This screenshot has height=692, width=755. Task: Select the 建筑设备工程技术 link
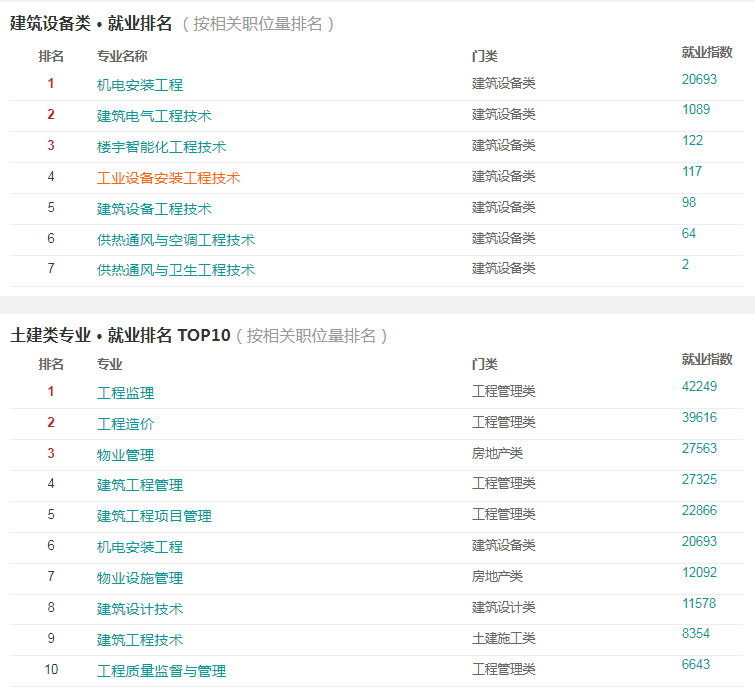154,209
